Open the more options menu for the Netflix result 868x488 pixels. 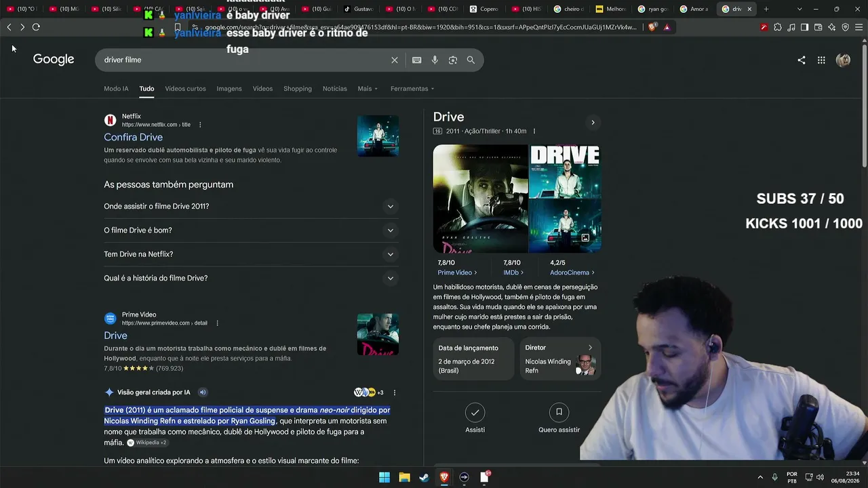[200, 125]
